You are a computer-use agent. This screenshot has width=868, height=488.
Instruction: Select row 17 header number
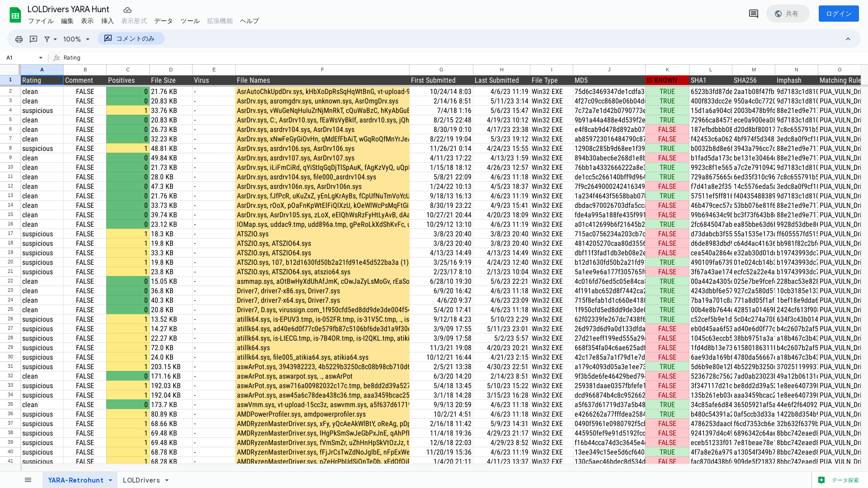[10, 234]
